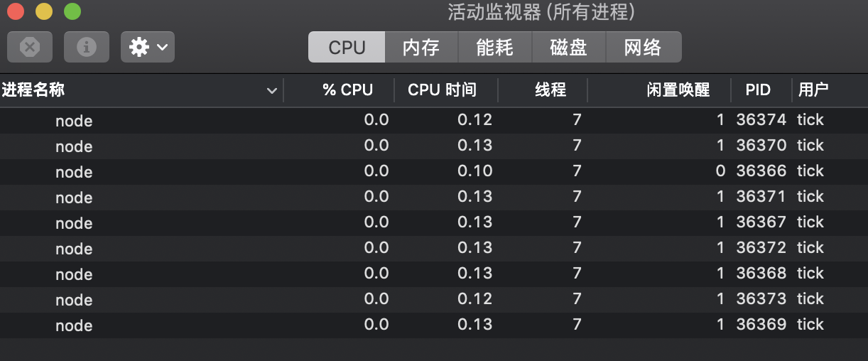Click the quit process X icon
The width and height of the screenshot is (868, 361).
click(x=30, y=47)
